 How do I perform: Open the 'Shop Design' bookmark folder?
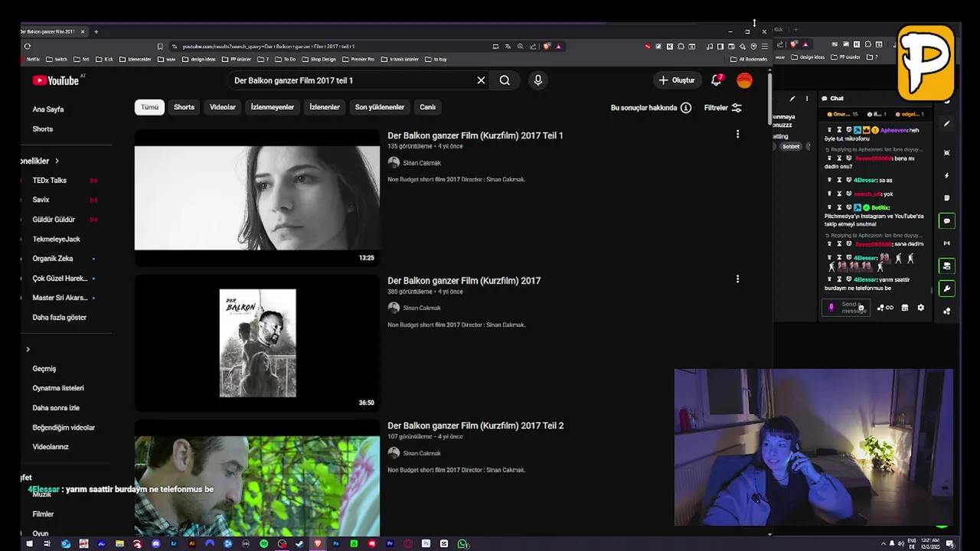tap(318, 59)
